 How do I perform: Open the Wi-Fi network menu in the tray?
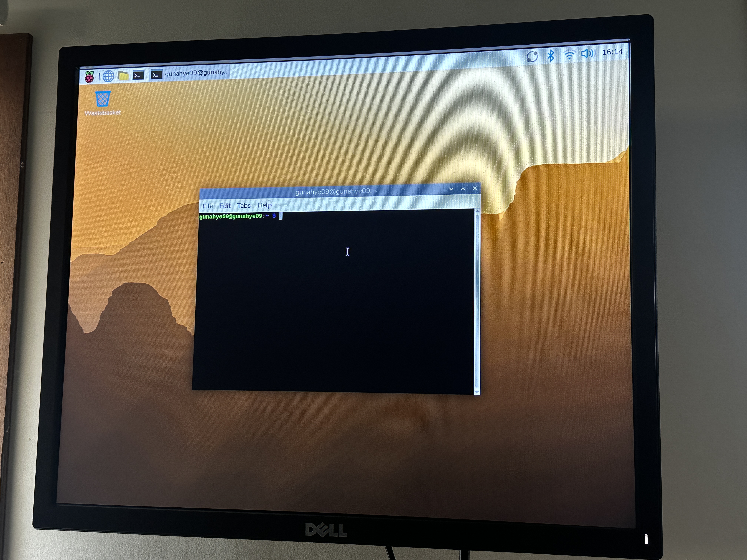[x=569, y=55]
